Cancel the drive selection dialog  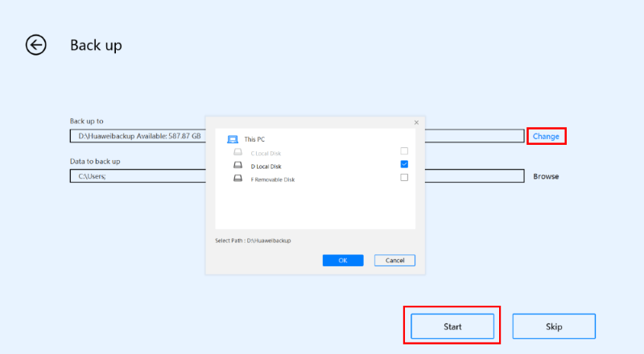[x=394, y=261]
